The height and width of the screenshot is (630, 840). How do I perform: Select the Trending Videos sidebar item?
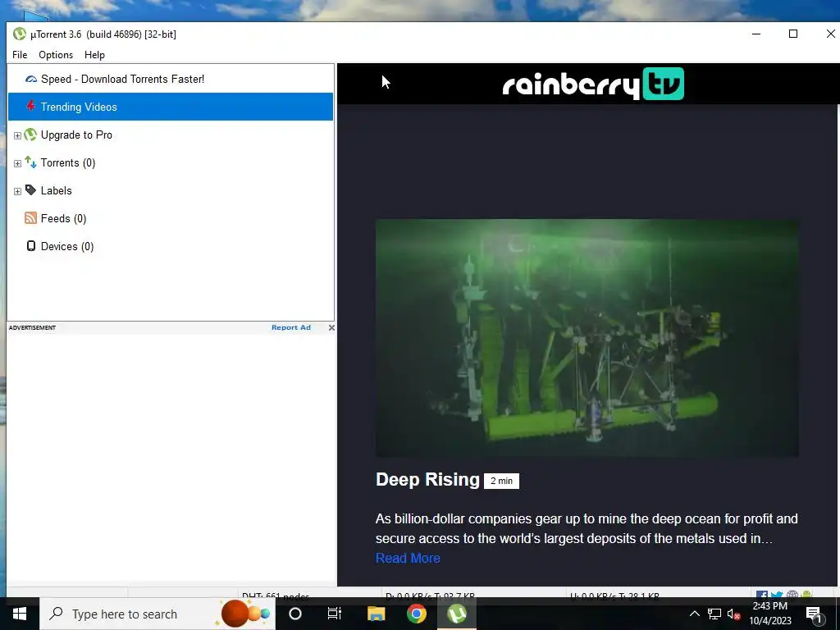click(x=171, y=107)
